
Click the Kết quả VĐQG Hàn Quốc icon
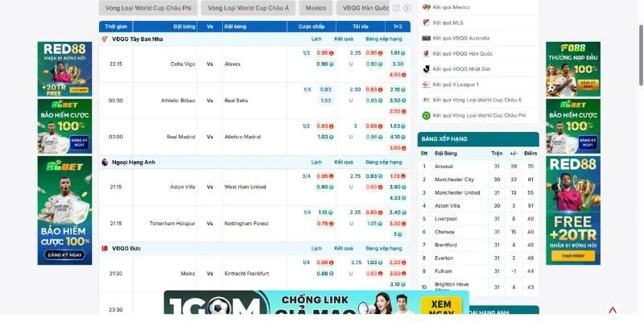click(x=427, y=53)
